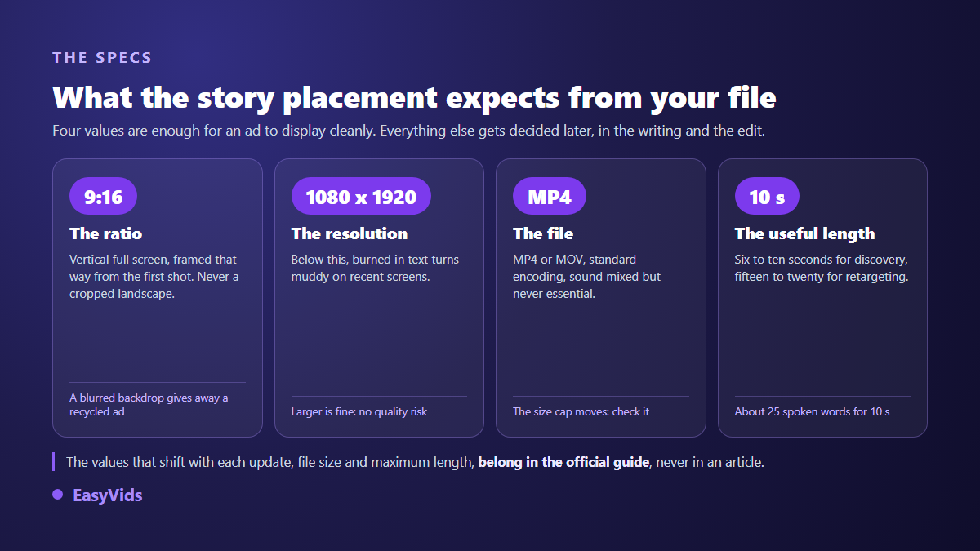Select "The useful length" card heading
980x551 pixels.
pyautogui.click(x=805, y=233)
